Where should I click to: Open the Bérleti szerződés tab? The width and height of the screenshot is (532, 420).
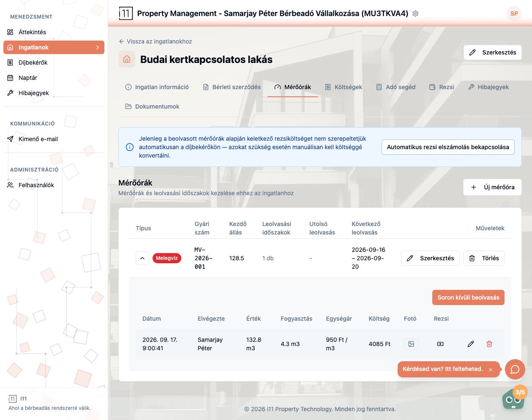(232, 87)
